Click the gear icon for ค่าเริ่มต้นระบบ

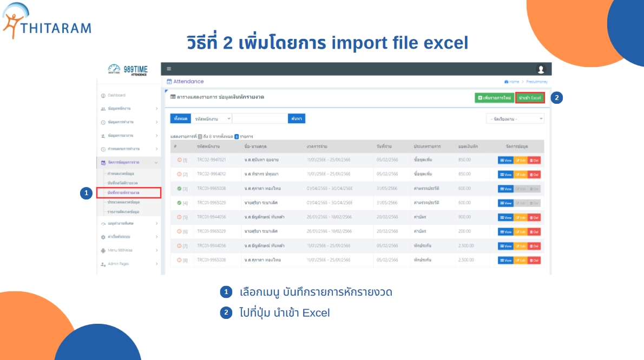point(103,237)
